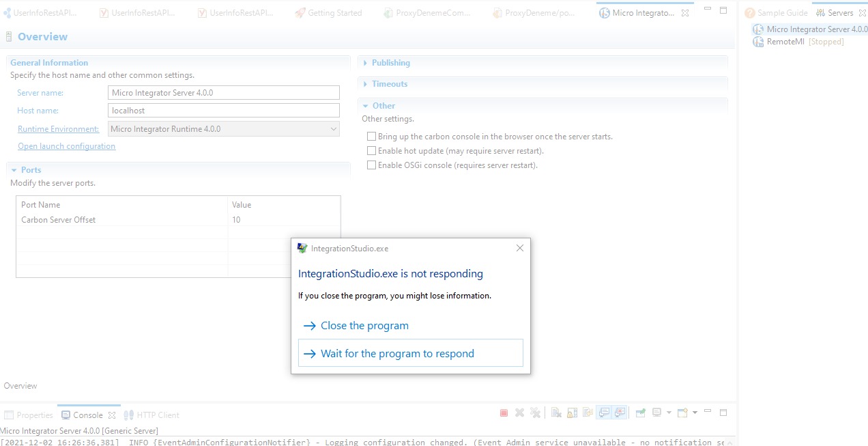Click the Display Selected Console icon

click(657, 412)
